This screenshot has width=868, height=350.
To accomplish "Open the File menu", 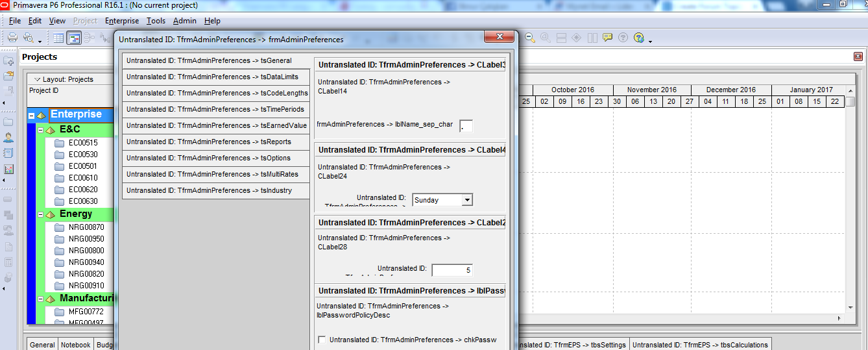I will [x=15, y=21].
